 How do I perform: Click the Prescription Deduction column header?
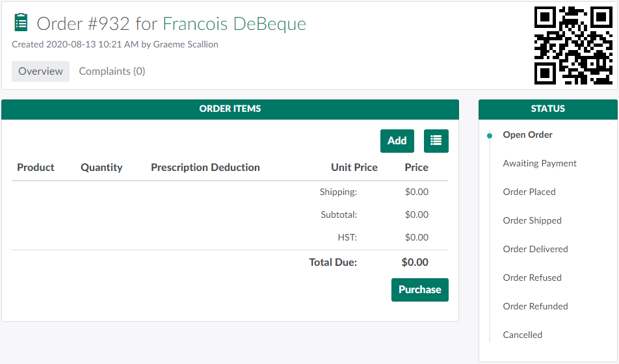tap(205, 168)
